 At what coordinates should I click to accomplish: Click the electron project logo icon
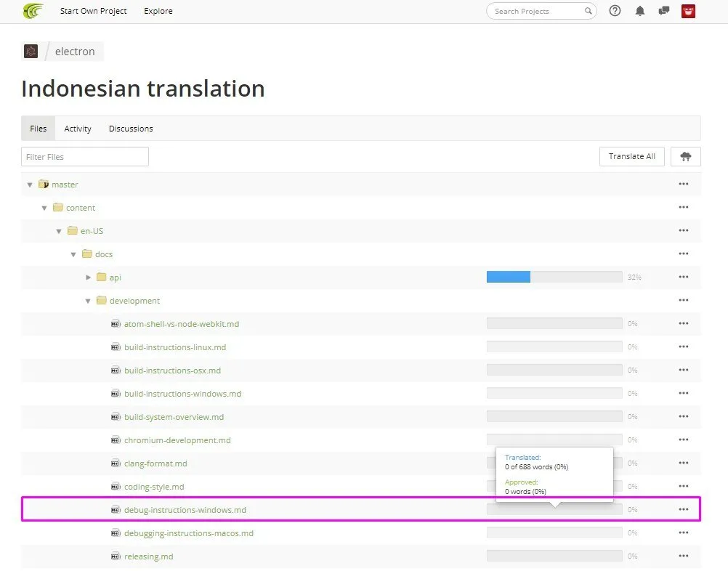pos(31,51)
